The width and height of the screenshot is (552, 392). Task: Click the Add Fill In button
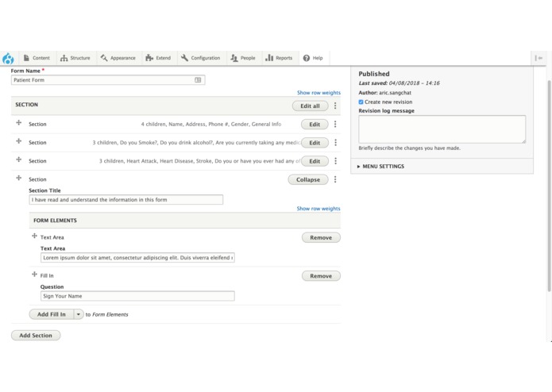(52, 314)
